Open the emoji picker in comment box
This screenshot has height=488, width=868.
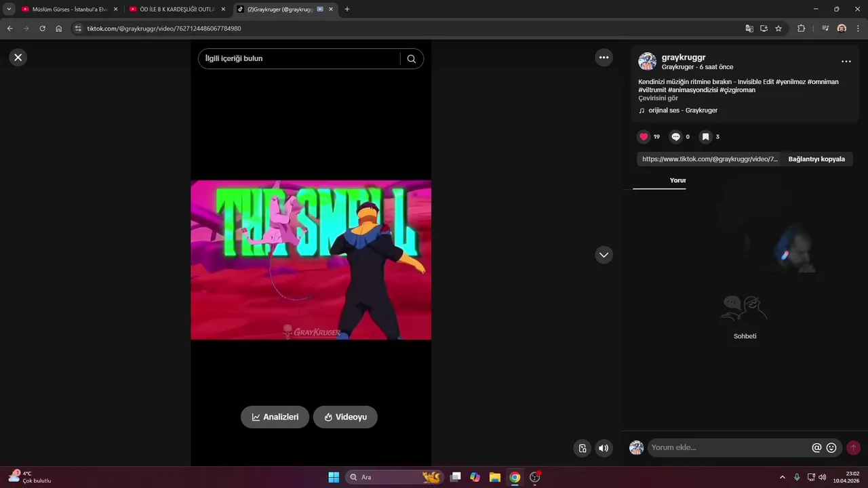coord(831,448)
